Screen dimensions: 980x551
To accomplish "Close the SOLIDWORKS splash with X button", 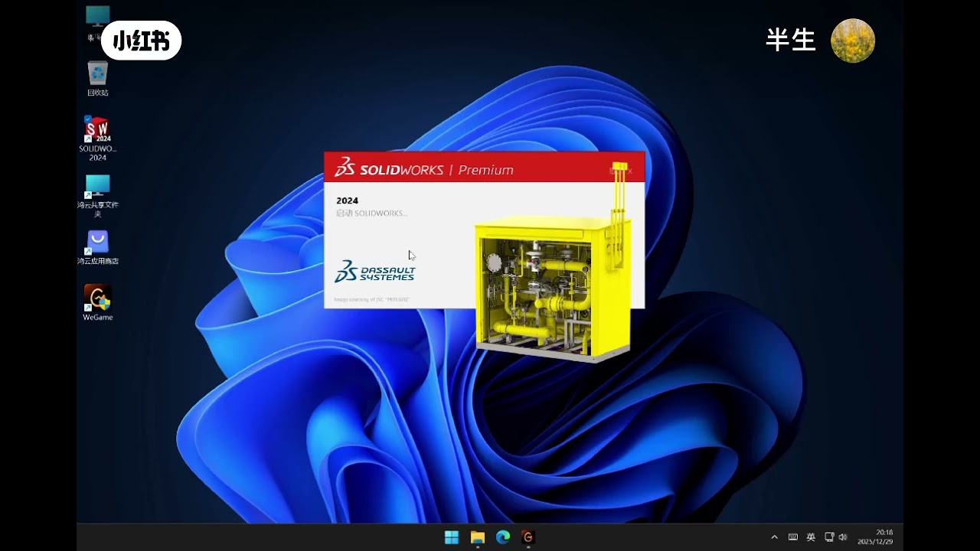I will click(630, 171).
